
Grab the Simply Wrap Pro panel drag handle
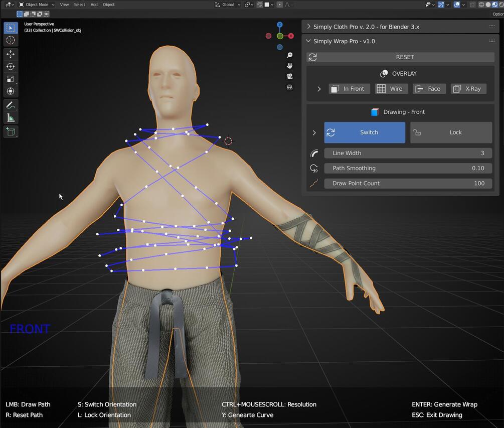(492, 41)
